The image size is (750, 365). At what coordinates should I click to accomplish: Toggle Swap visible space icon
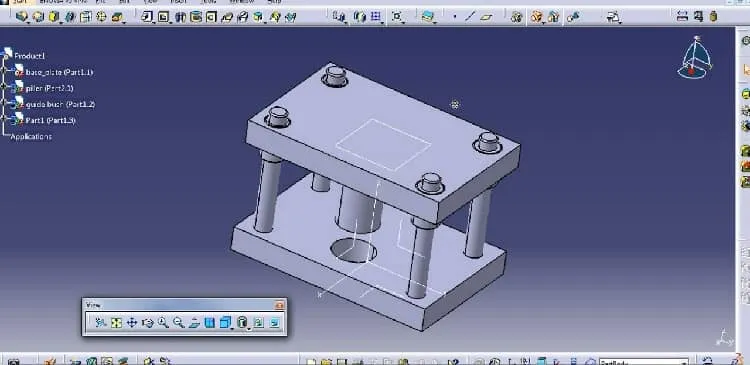point(274,323)
